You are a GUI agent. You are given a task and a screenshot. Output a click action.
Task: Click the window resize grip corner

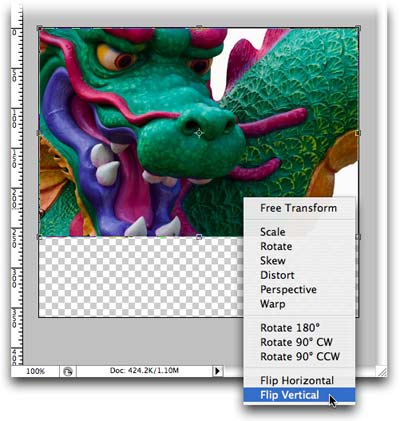[382, 371]
